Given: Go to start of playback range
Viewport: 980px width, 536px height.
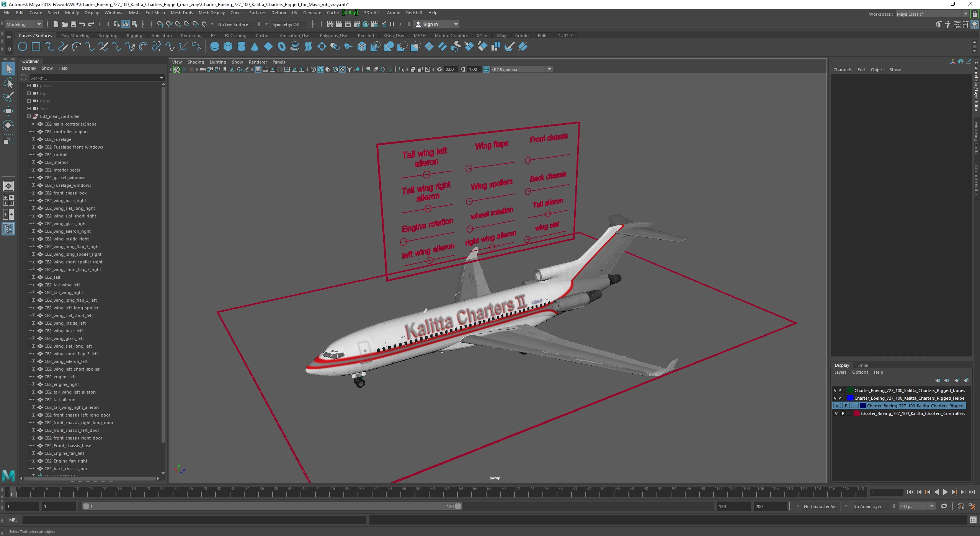Looking at the screenshot, I should point(910,492).
